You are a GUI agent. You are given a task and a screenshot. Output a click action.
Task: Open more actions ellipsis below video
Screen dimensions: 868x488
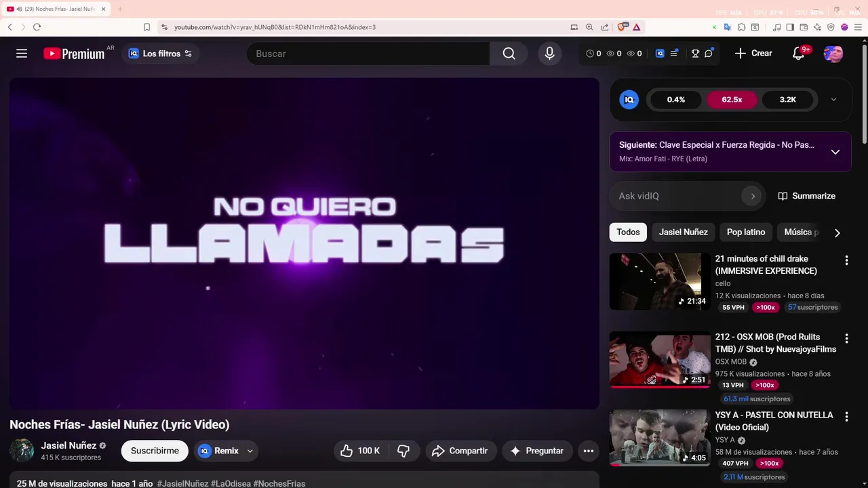[x=588, y=451]
